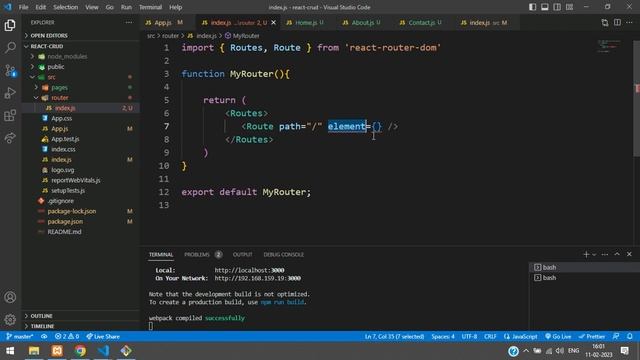Click the master branch status bar item
The width and height of the screenshot is (640, 360).
point(20,336)
